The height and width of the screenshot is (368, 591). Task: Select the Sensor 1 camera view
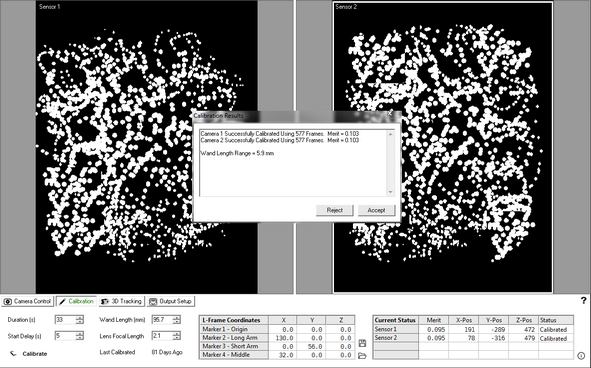click(x=147, y=147)
